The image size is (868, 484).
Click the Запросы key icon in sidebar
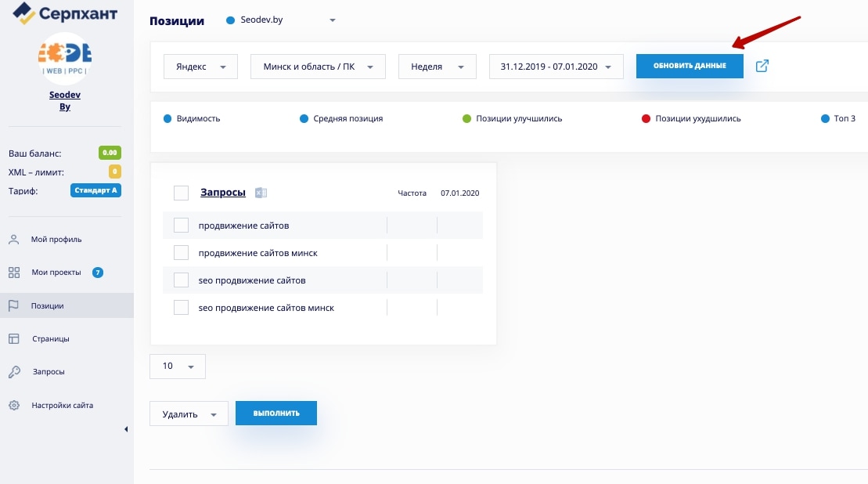tap(14, 372)
